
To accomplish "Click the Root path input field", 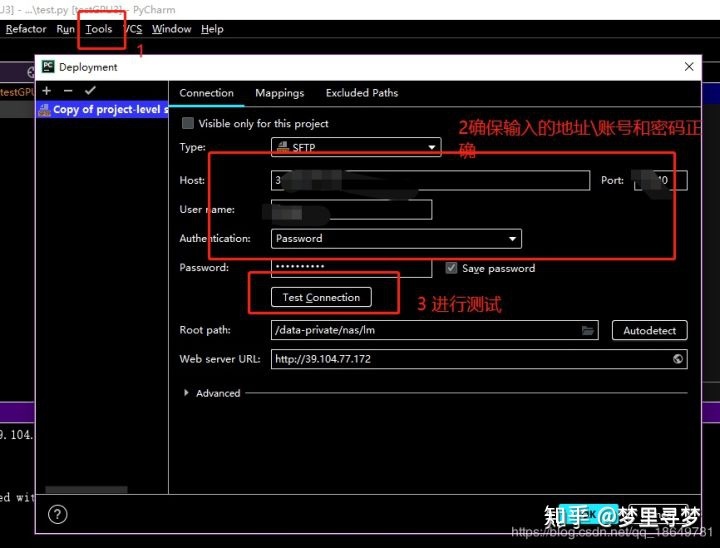I will [x=434, y=330].
